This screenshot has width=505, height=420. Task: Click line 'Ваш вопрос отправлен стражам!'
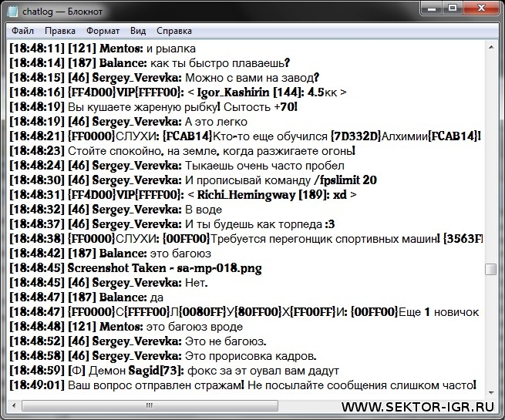pos(243,385)
